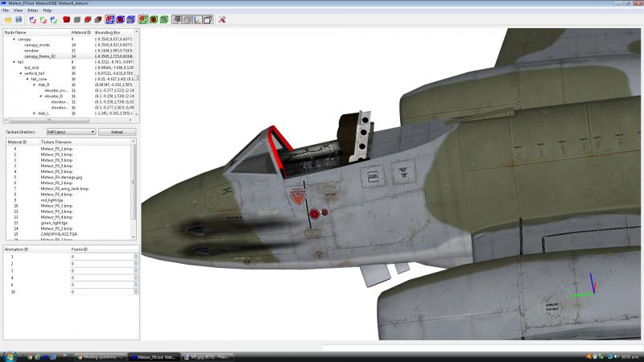Toggle the blue-framed red square view button
This screenshot has height=362, width=644.
click(x=110, y=19)
